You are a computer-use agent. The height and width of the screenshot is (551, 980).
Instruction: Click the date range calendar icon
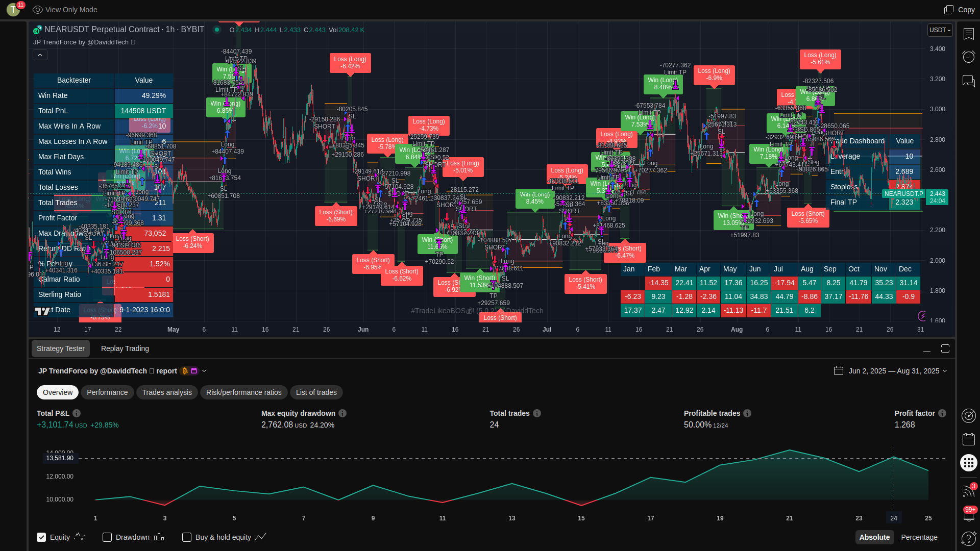tap(838, 370)
